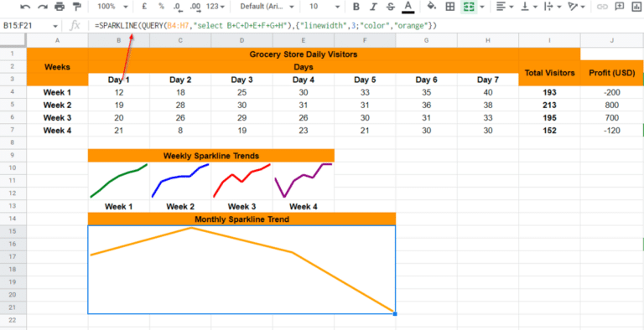Select the Week 1 row label in column A
The width and height of the screenshot is (644, 330).
pyautogui.click(x=57, y=92)
